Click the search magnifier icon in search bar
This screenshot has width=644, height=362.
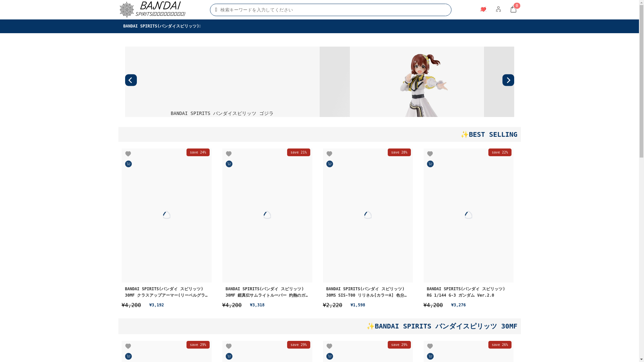click(x=216, y=10)
